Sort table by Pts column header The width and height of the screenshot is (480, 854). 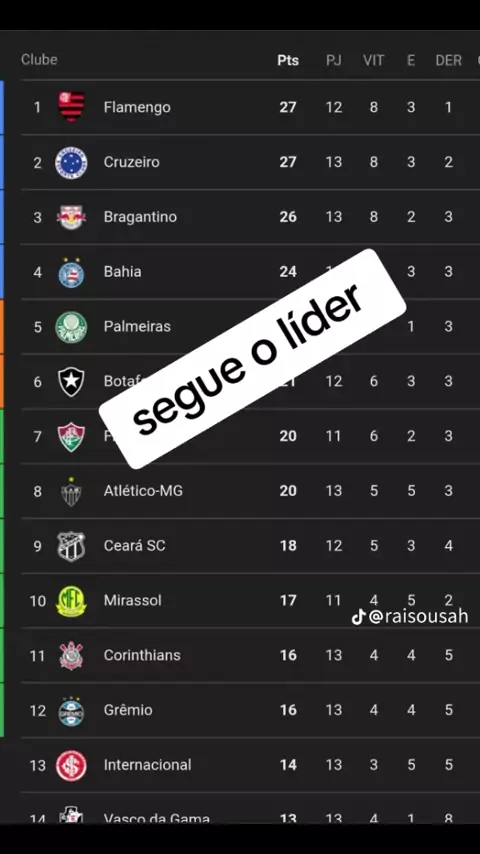288,60
